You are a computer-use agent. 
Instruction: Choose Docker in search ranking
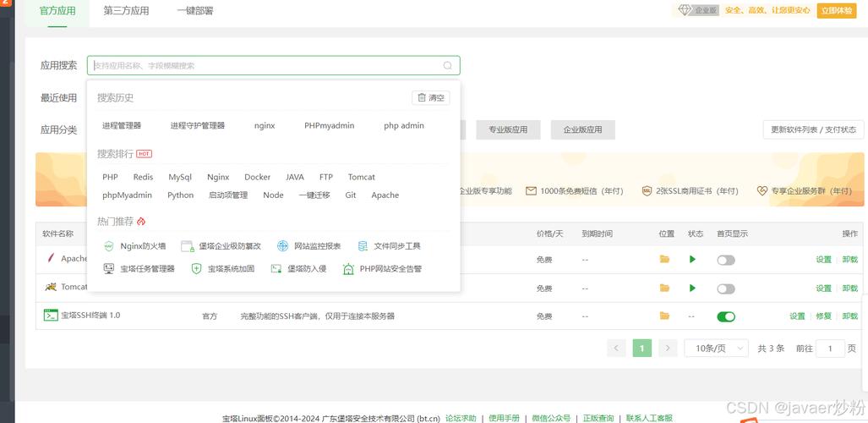[258, 177]
